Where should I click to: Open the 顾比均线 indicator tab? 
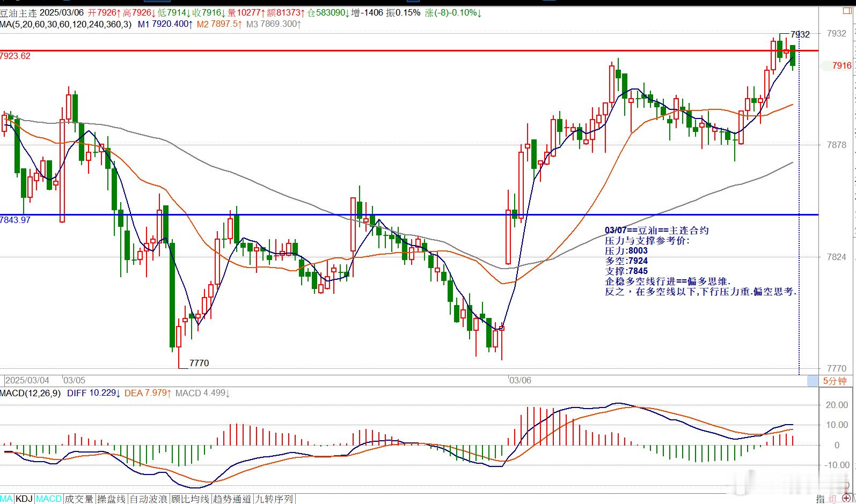(x=191, y=499)
